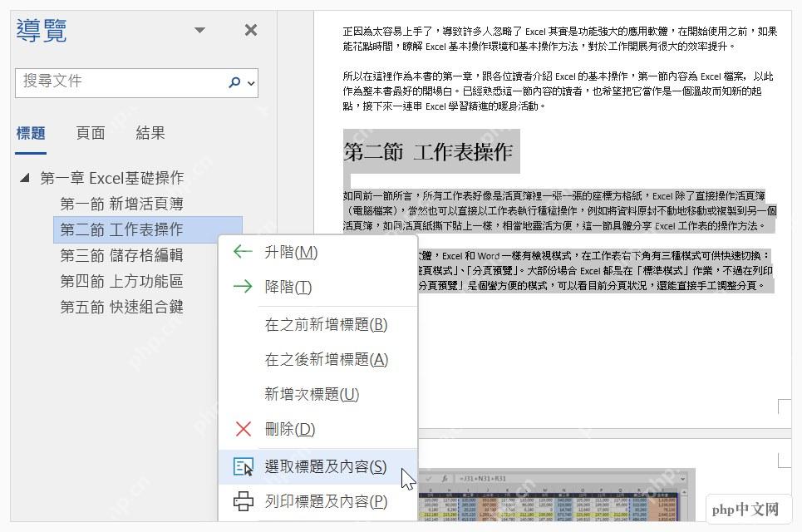Viewport: 802px width, 532px height.
Task: Open the 導覽 pane options dropdown arrow
Action: [x=200, y=30]
